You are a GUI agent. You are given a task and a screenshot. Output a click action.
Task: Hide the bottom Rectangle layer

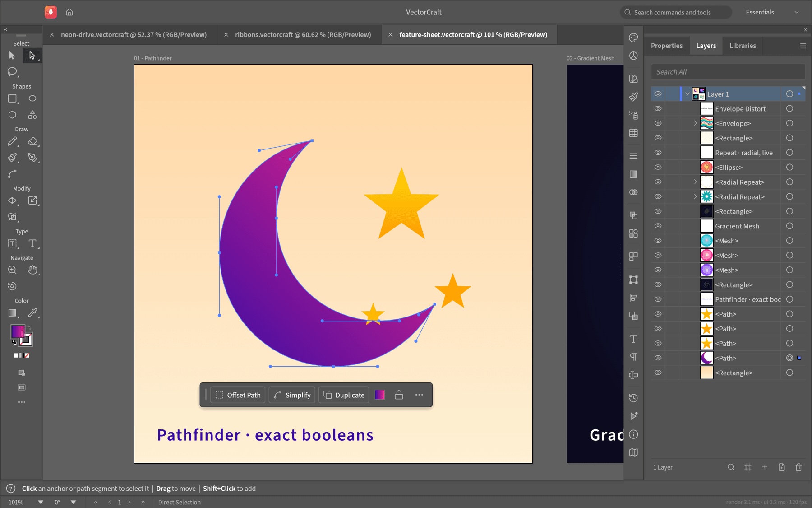pos(658,373)
